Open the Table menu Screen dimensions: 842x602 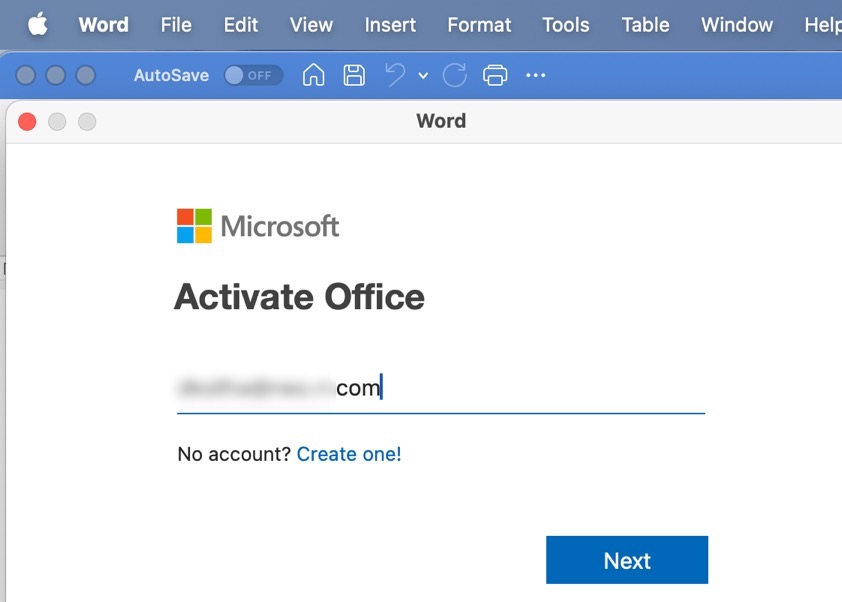[645, 25]
